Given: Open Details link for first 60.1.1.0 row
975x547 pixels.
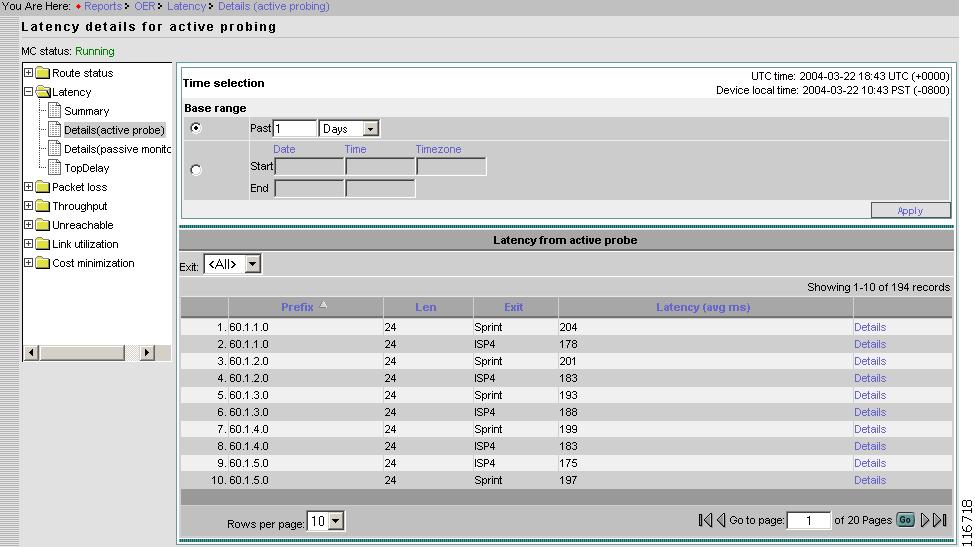Looking at the screenshot, I should (x=869, y=327).
